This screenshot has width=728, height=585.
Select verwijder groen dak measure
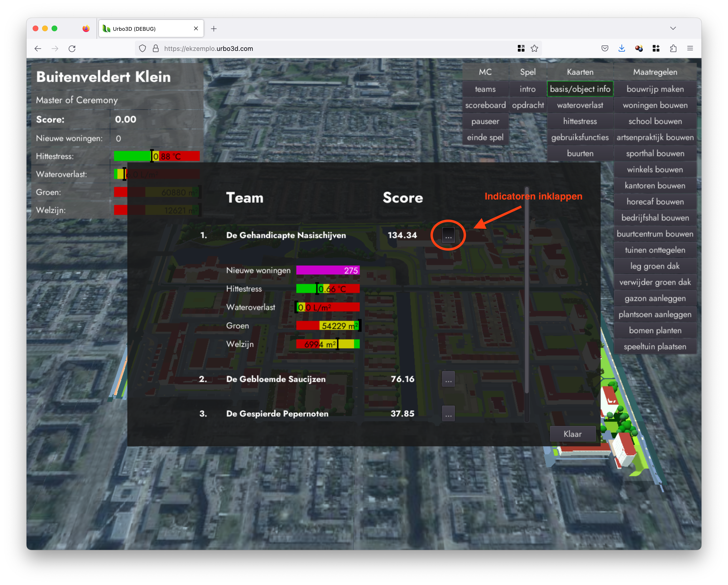(x=655, y=282)
